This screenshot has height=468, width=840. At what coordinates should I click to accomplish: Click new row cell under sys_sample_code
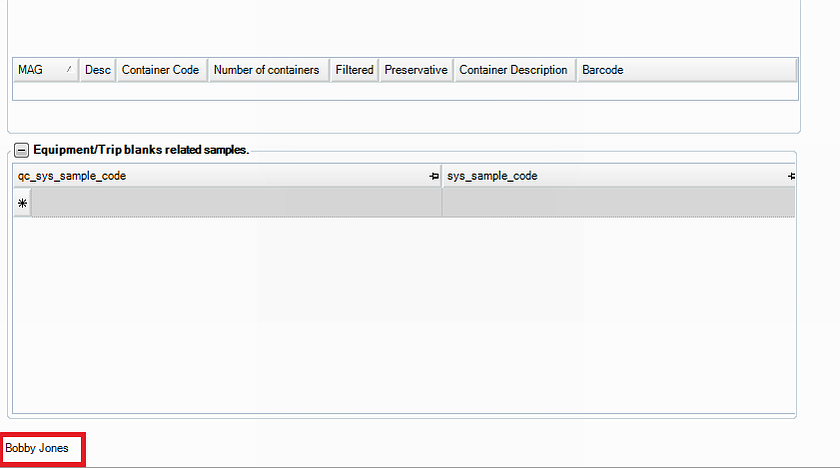pos(618,202)
